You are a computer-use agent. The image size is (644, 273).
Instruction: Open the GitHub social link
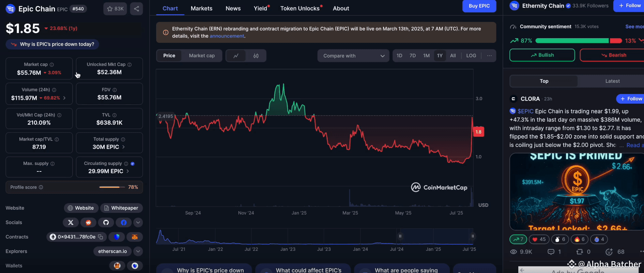pos(106,223)
